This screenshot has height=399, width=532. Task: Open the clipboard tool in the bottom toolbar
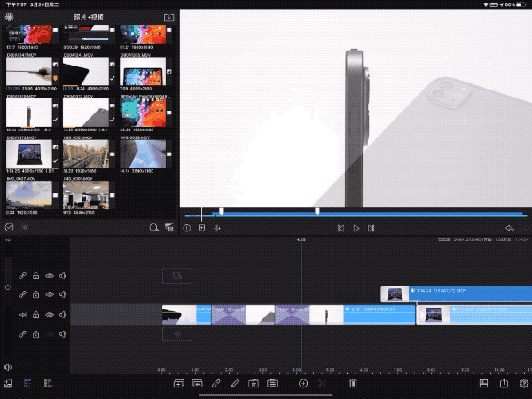[x=272, y=384]
